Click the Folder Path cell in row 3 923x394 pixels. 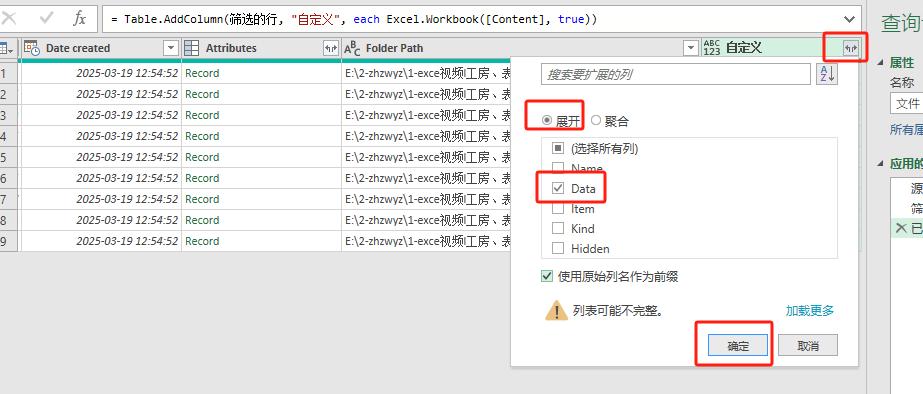[x=426, y=115]
